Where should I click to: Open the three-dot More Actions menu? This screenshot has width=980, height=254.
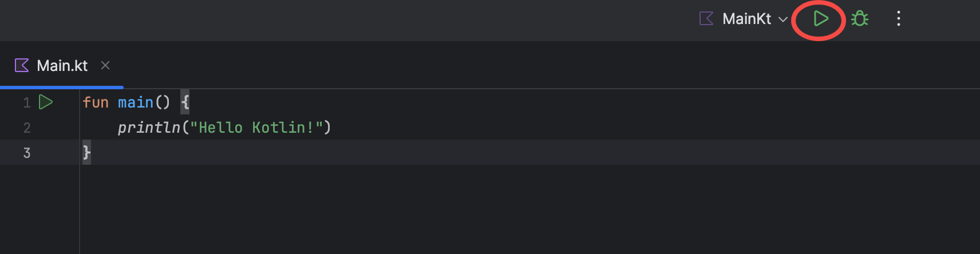pos(898,19)
